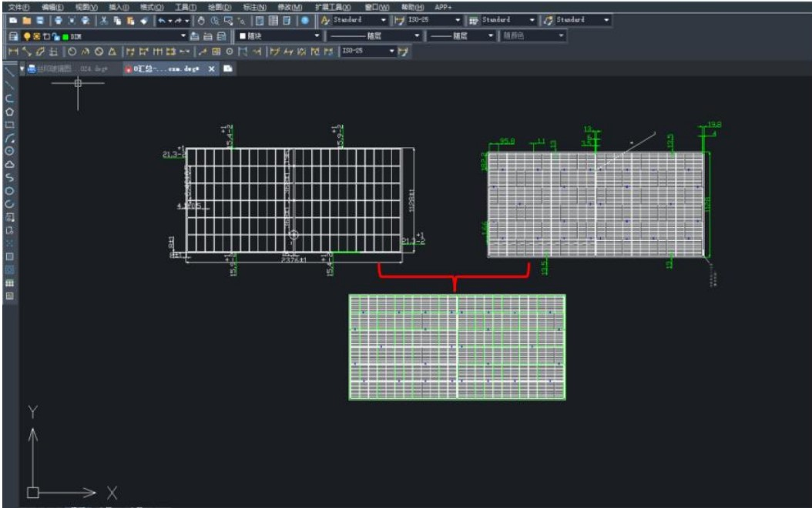Toggle the layer lock icon
Screen dimensions: 812x508
pyautogui.click(x=55, y=36)
